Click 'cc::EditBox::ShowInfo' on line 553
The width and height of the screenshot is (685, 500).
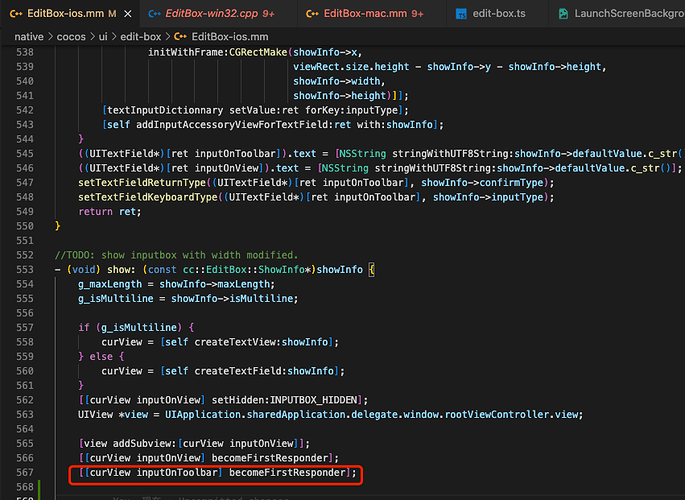tap(243, 269)
